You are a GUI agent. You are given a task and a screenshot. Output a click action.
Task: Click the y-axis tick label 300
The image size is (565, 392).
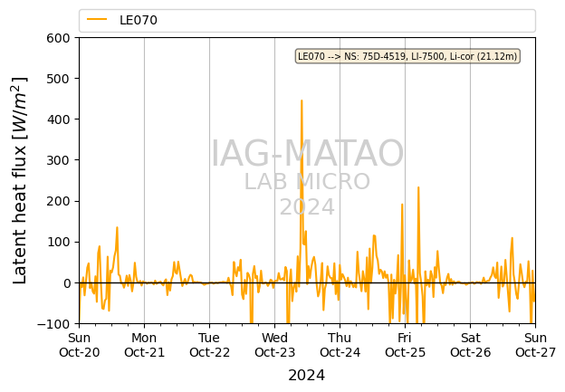(x=58, y=160)
